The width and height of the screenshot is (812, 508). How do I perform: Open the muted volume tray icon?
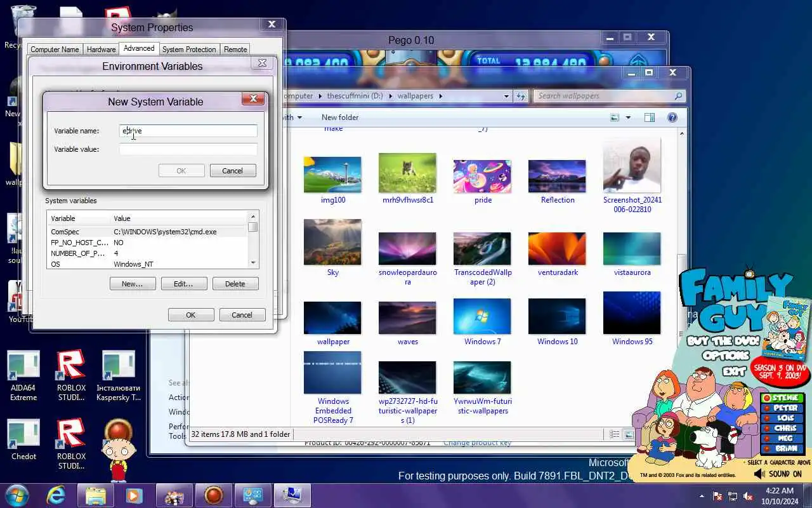pyautogui.click(x=748, y=496)
